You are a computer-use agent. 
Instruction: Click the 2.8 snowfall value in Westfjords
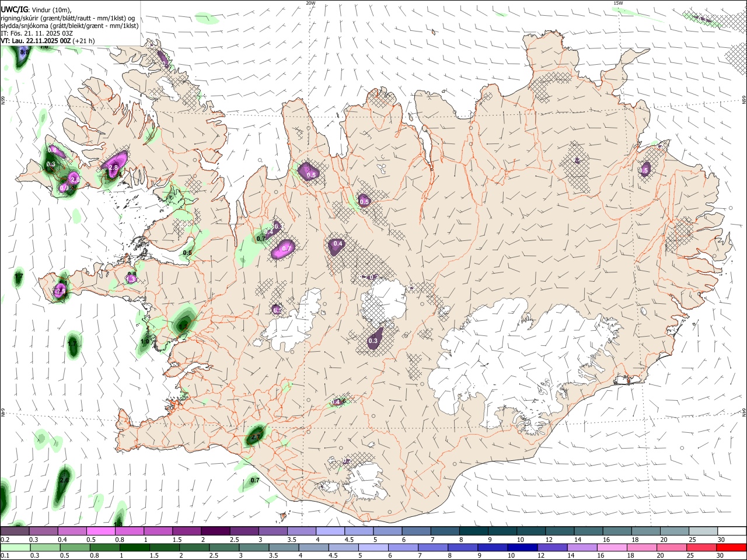point(114,167)
